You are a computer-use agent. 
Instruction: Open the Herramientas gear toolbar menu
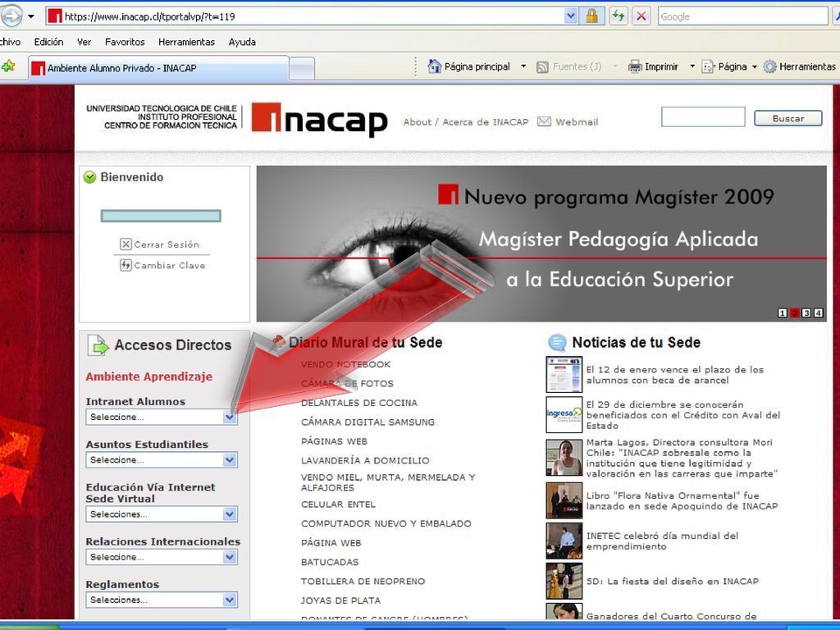click(799, 66)
